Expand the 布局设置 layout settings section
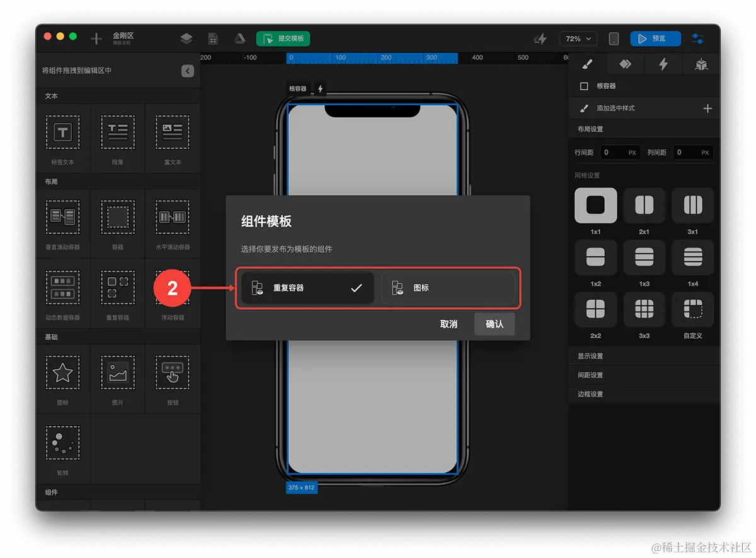This screenshot has width=756, height=558. (644, 129)
